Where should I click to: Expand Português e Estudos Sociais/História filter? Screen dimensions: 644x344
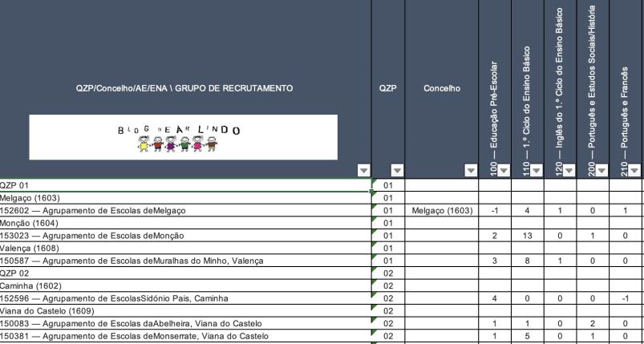(601, 170)
